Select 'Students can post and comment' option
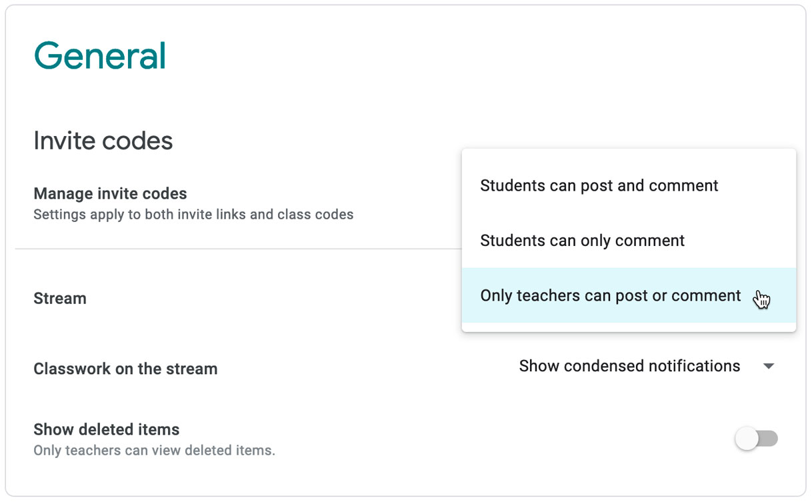 click(x=598, y=185)
